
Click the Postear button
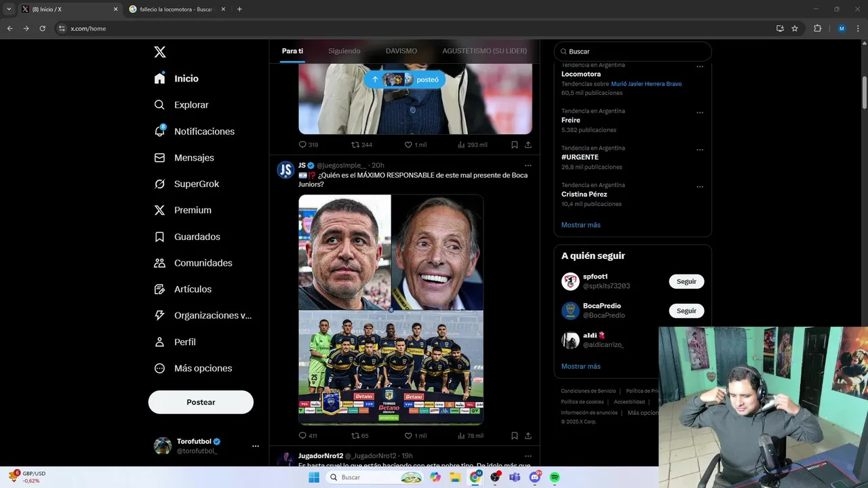[201, 402]
